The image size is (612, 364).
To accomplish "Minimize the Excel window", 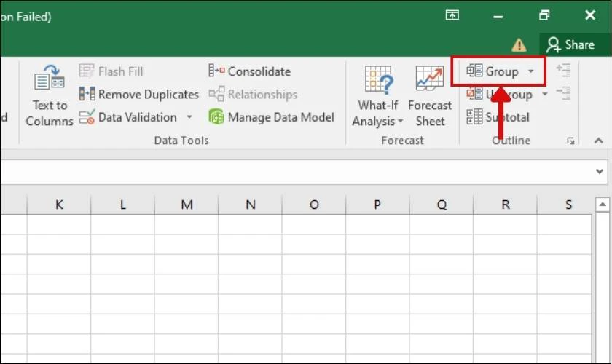I will click(498, 16).
